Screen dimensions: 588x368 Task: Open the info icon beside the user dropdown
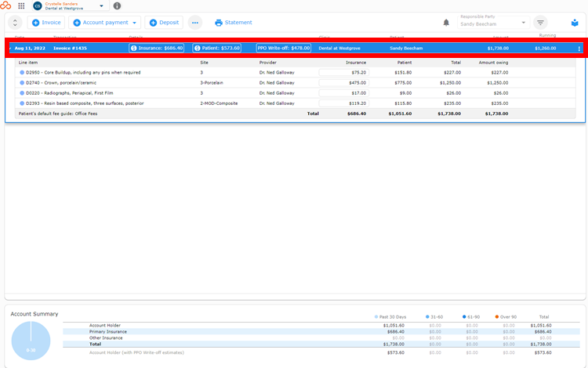tap(117, 6)
